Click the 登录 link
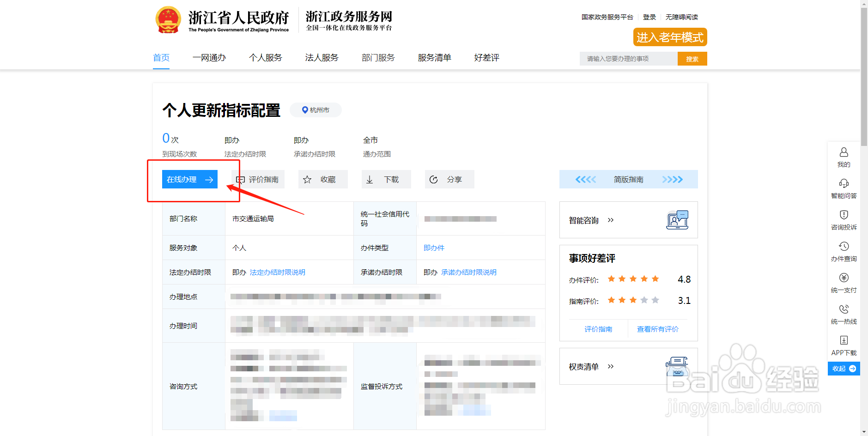Viewport: 868px width, 436px height. tap(649, 17)
